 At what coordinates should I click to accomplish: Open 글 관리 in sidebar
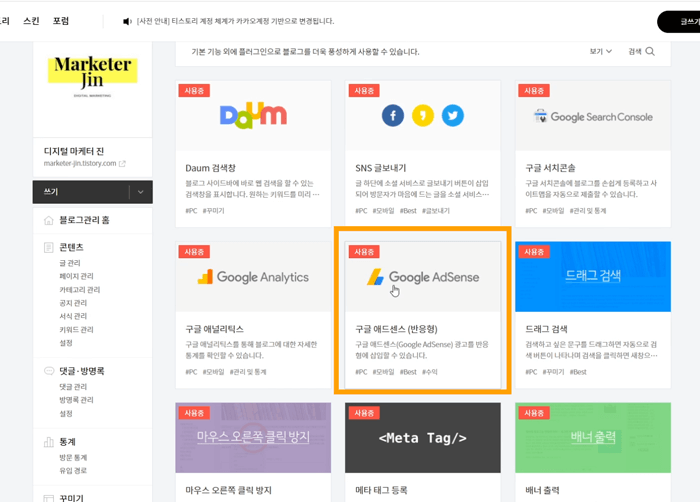coord(70,263)
